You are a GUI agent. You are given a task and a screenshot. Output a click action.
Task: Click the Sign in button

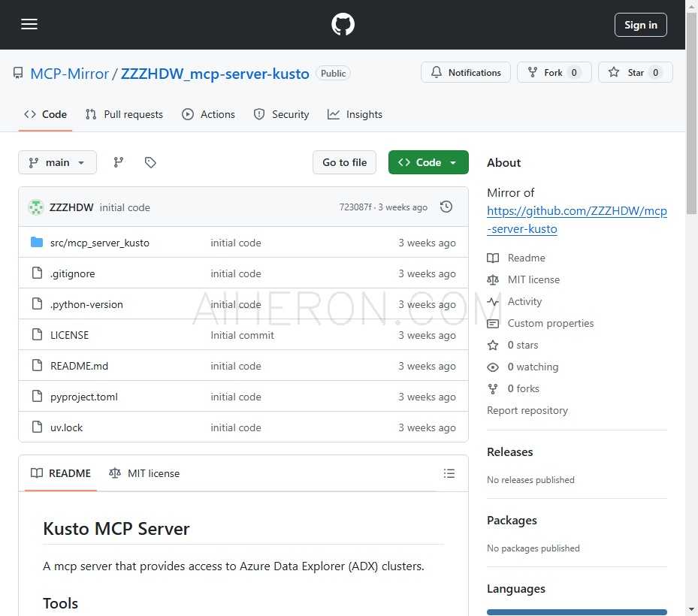click(641, 25)
